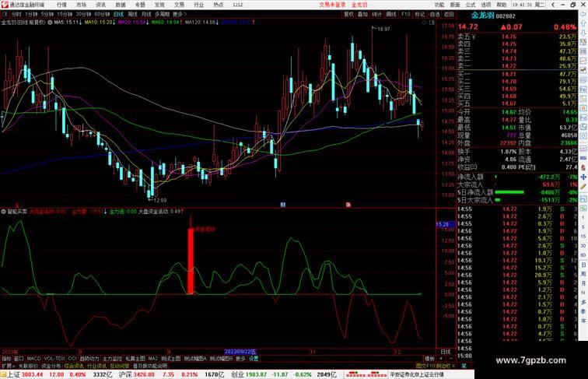The width and height of the screenshot is (588, 379).
Task: Select the 主力监控 indicator tab
Action: [x=112, y=359]
